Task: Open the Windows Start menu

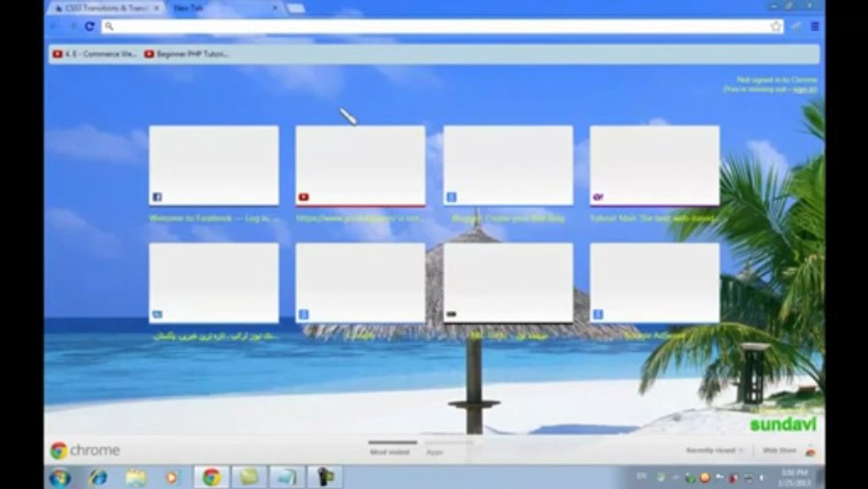Action: pos(60,477)
